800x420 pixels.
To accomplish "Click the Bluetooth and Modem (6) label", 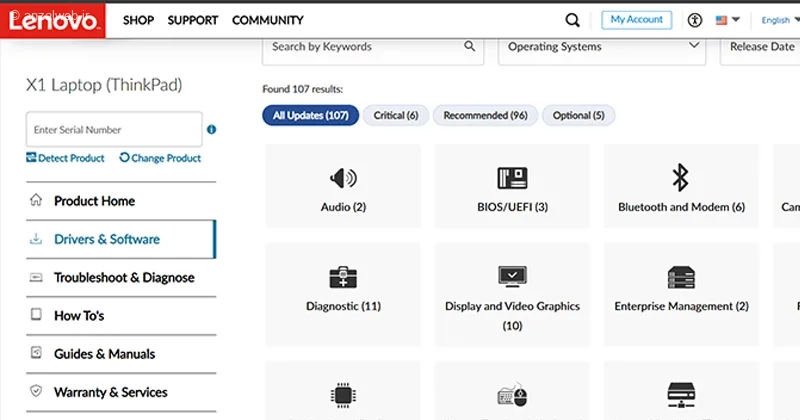I will click(x=681, y=207).
